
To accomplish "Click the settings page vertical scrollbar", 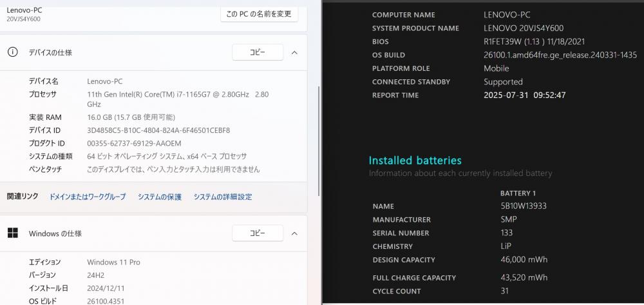I will click(319, 140).
